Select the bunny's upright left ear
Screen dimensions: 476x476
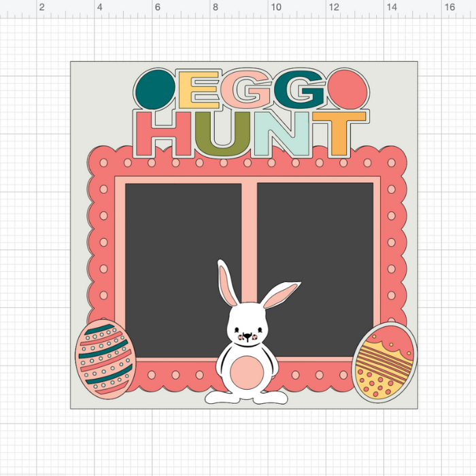click(227, 282)
